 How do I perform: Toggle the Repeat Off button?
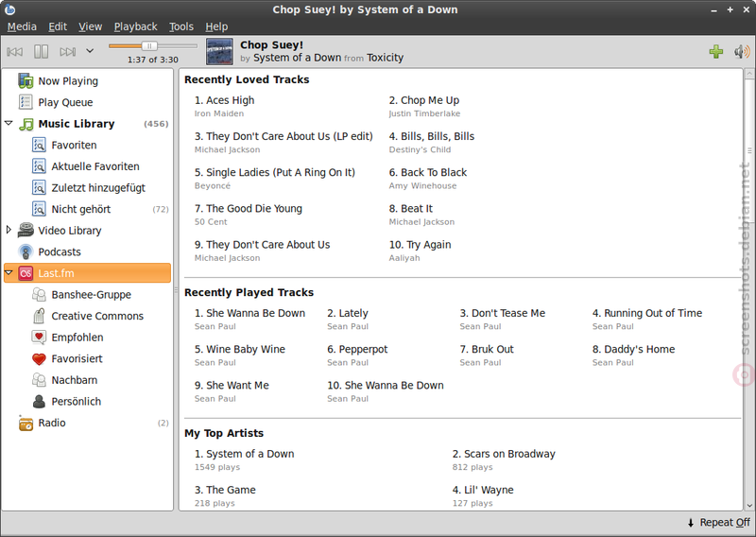[719, 523]
